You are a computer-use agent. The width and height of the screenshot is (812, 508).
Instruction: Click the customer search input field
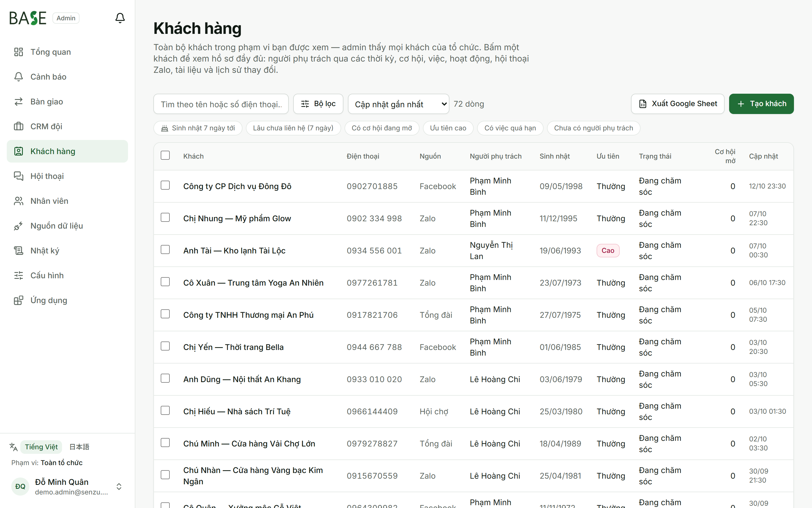click(221, 104)
